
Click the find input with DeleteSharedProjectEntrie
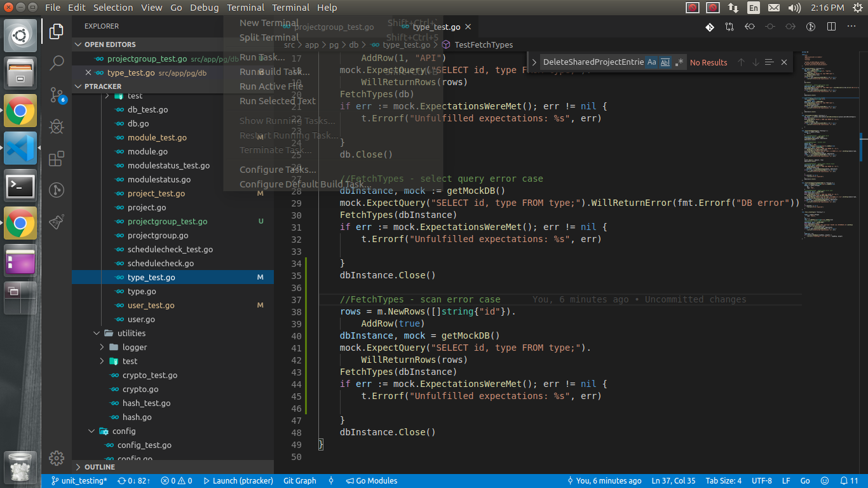tap(592, 62)
